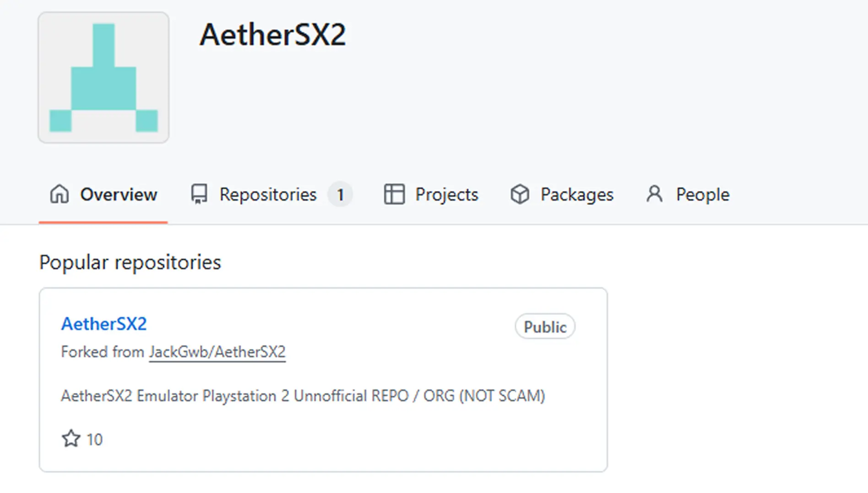
Task: Click the Popular repositories heading
Action: point(130,263)
